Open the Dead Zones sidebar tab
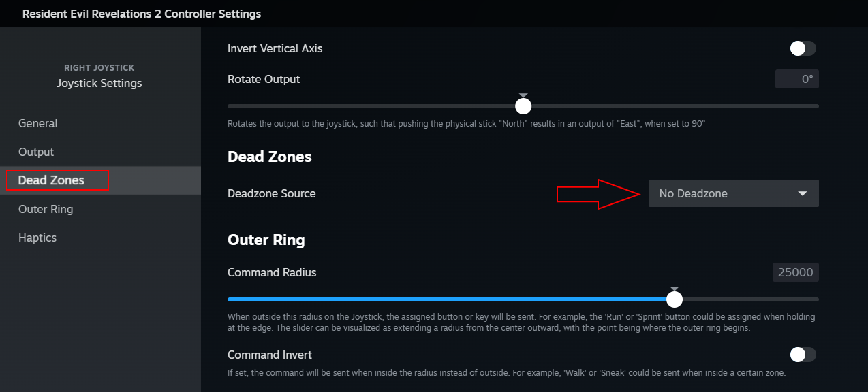This screenshot has height=392, width=868. [52, 180]
